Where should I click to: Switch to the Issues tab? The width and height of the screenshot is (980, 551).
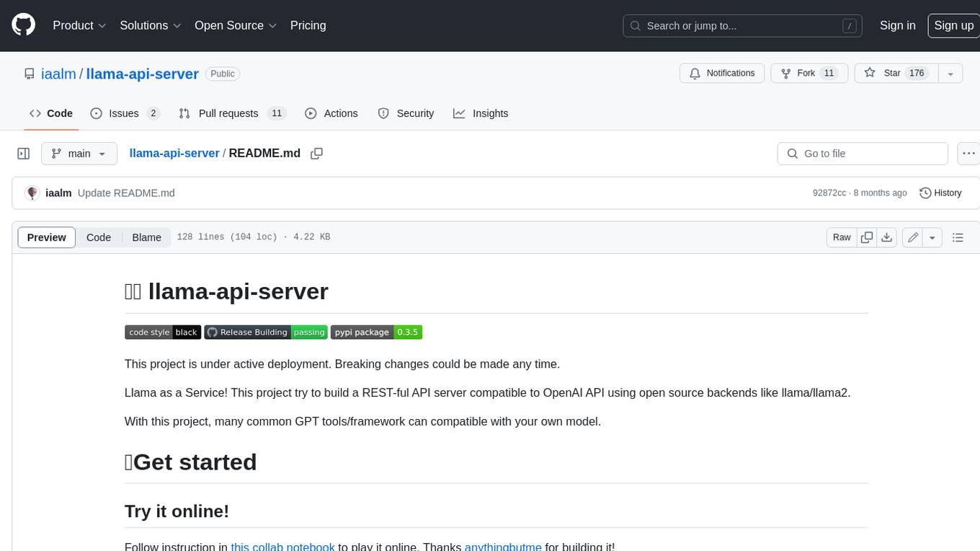click(125, 113)
